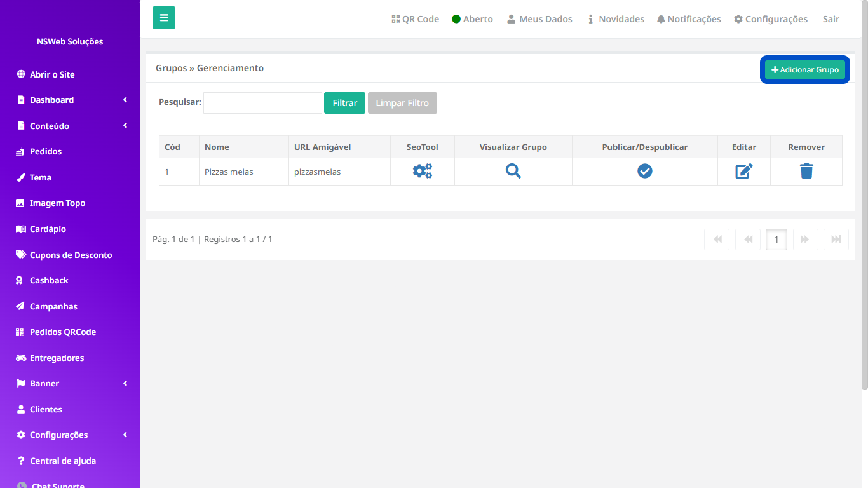
Task: Open Central de ajuda in the sidebar
Action: (70, 461)
